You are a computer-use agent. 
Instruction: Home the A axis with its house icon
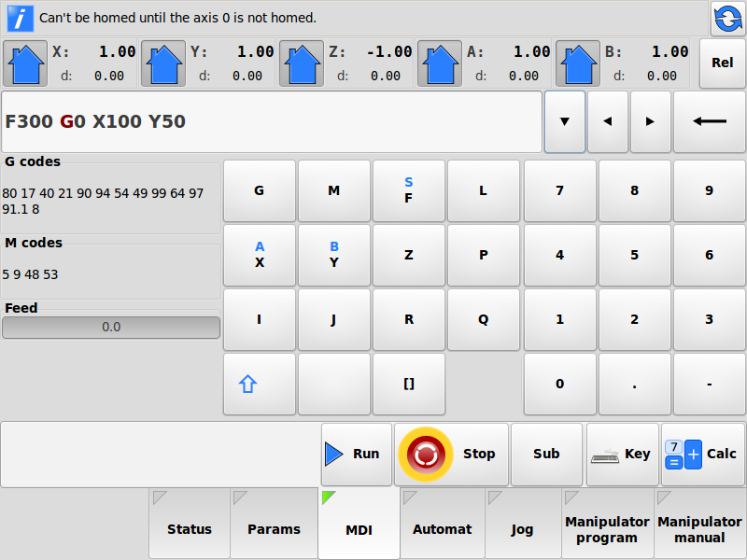440,63
